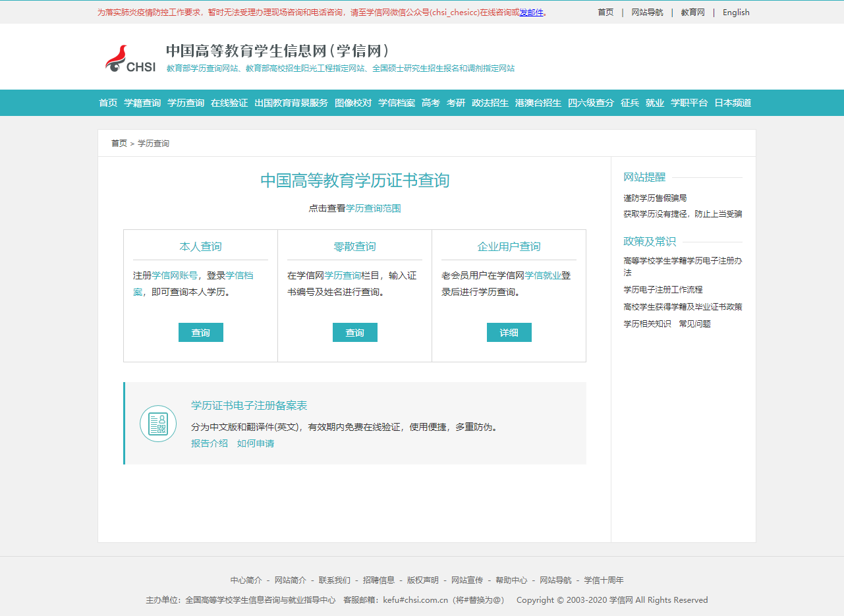Open 学信档案 in navigation bar
This screenshot has width=844, height=616.
tap(397, 103)
